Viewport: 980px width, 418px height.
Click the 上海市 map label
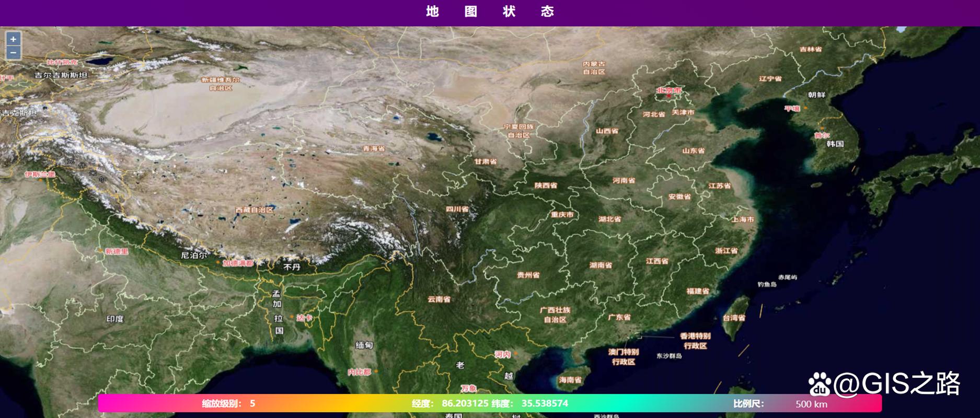point(743,219)
